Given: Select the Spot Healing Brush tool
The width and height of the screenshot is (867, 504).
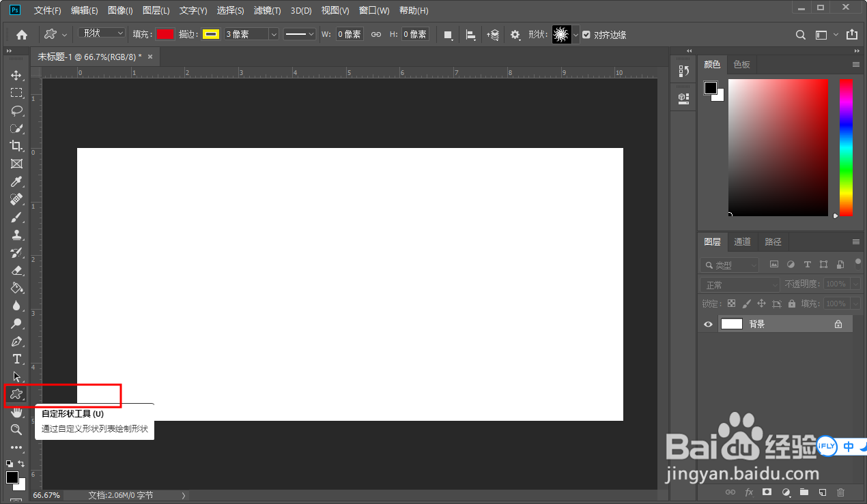Looking at the screenshot, I should click(x=16, y=199).
